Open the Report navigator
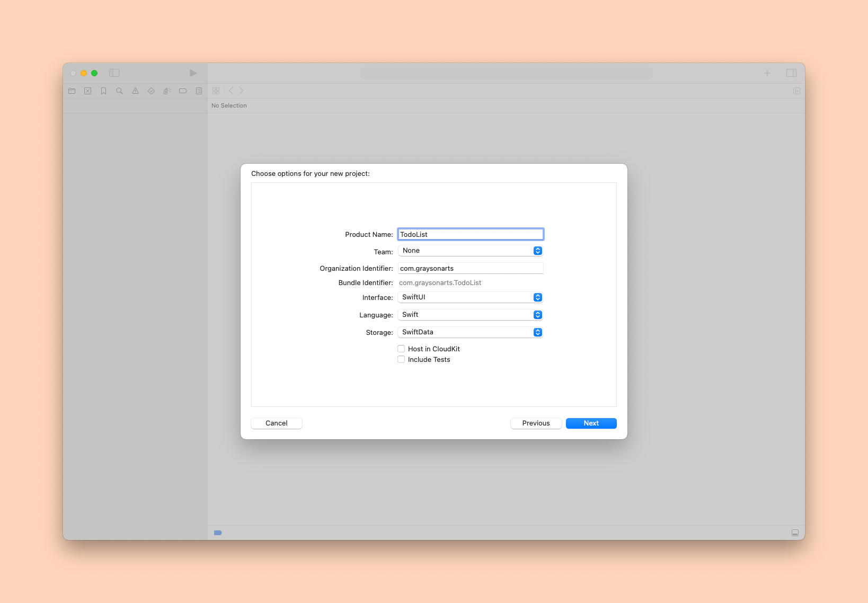Viewport: 868px width, 603px height. tap(199, 91)
